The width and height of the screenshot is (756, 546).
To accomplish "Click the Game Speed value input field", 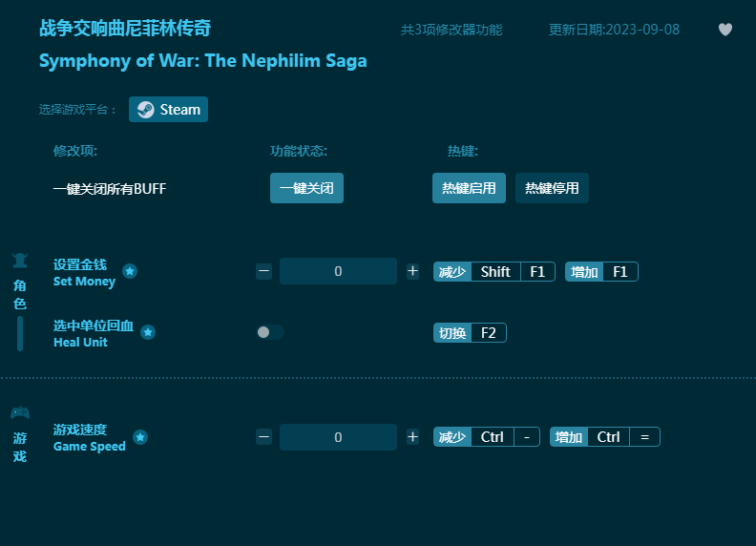I will coord(338,437).
